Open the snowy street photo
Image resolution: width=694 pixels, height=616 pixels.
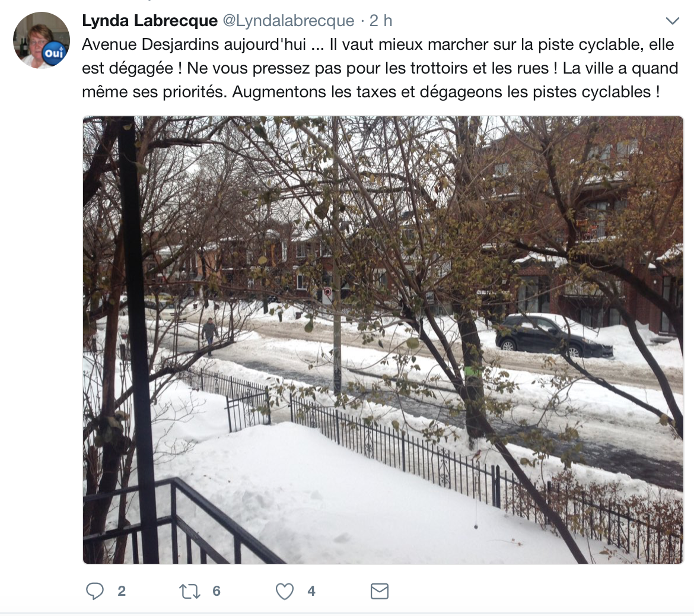pos(383,340)
